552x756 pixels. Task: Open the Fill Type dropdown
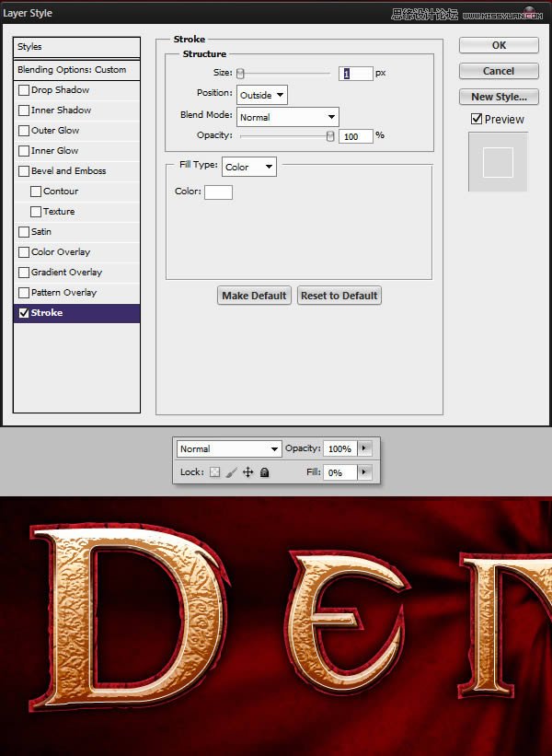pos(249,167)
